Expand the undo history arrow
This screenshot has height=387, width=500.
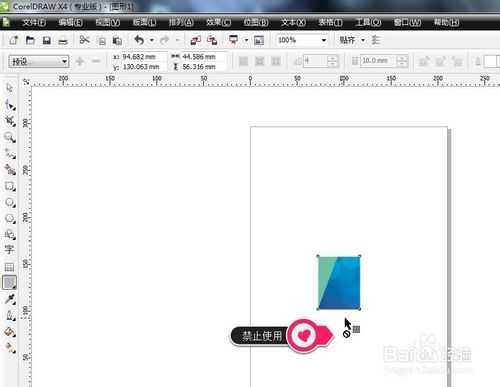pos(152,40)
